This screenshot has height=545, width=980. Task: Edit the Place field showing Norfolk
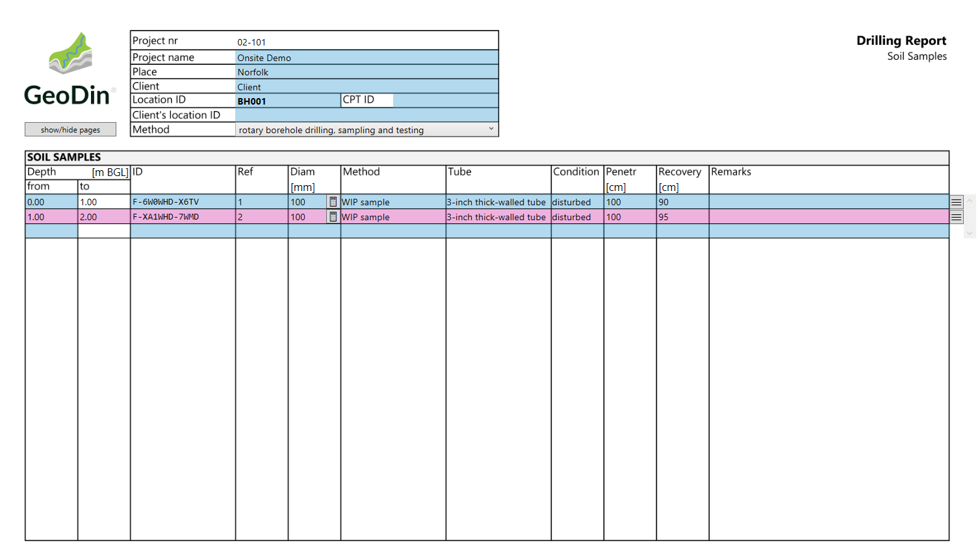point(367,72)
